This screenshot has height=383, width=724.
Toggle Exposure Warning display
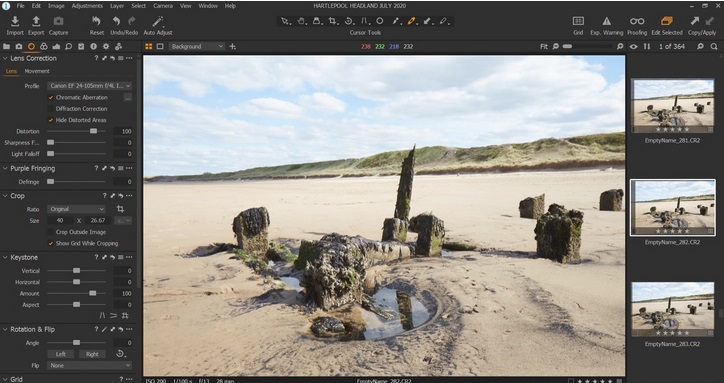pos(606,21)
